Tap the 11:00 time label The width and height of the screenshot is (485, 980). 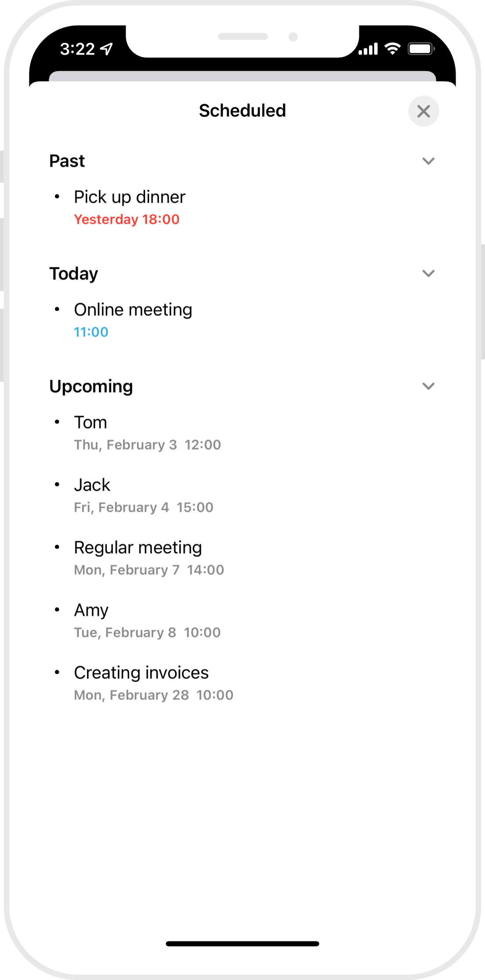pos(91,332)
